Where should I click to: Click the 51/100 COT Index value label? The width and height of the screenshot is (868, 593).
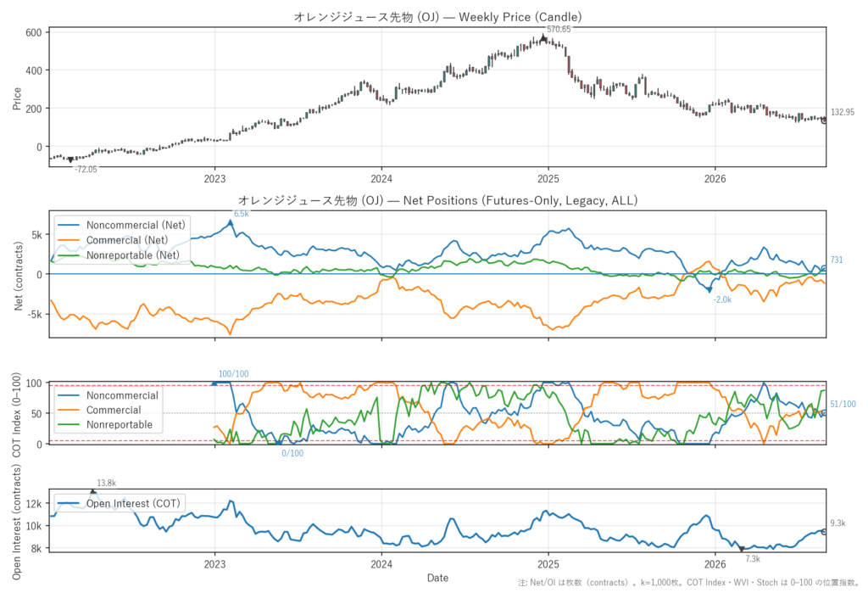(x=843, y=404)
